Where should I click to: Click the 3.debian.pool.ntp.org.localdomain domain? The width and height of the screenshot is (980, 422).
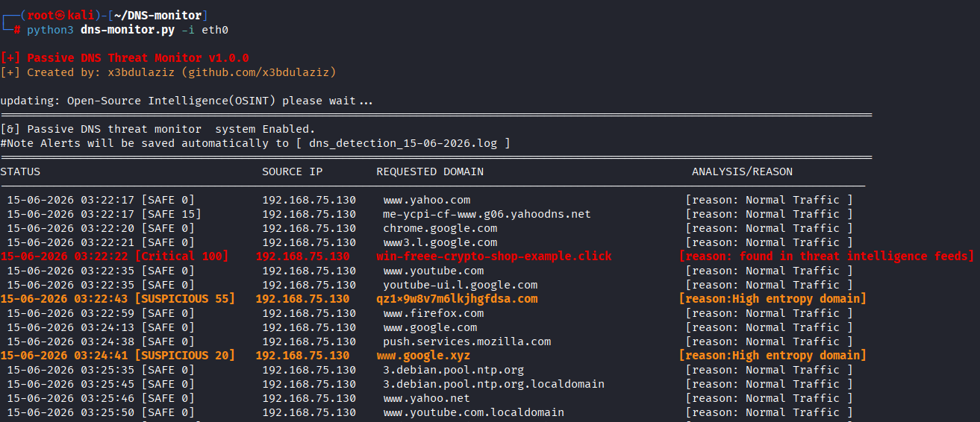click(x=494, y=384)
